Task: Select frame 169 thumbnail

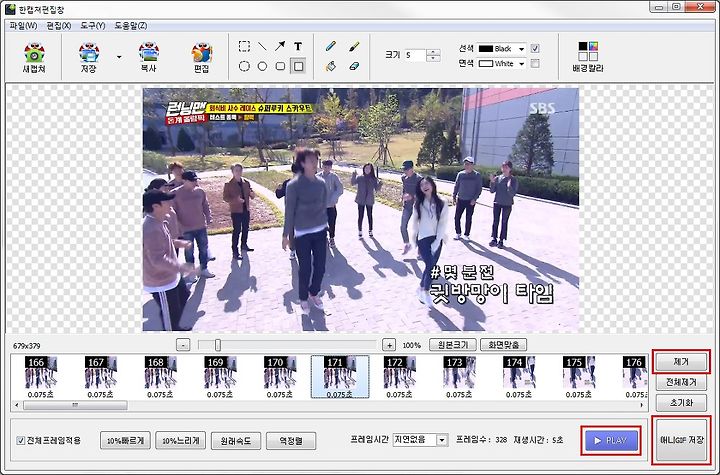Action: pyautogui.click(x=220, y=377)
